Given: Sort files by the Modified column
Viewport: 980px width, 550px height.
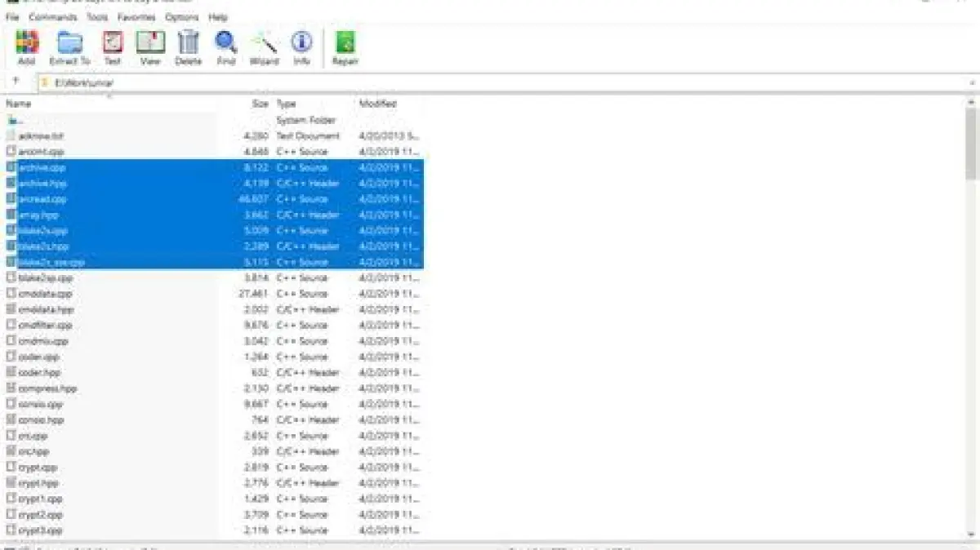Looking at the screenshot, I should (x=377, y=104).
